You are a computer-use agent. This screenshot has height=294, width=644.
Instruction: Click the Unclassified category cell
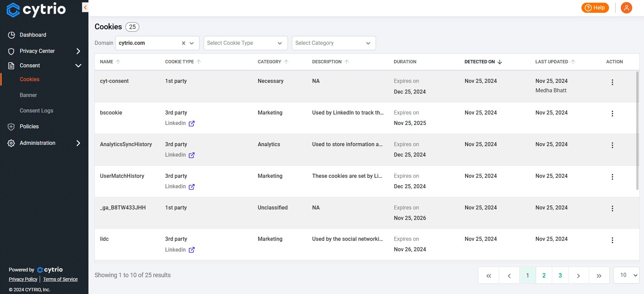point(273,208)
